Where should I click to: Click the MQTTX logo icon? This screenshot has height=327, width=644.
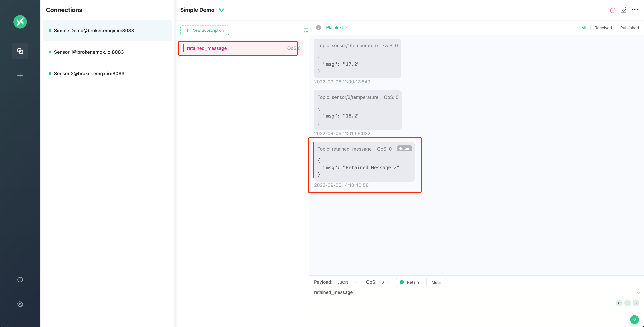[x=20, y=22]
